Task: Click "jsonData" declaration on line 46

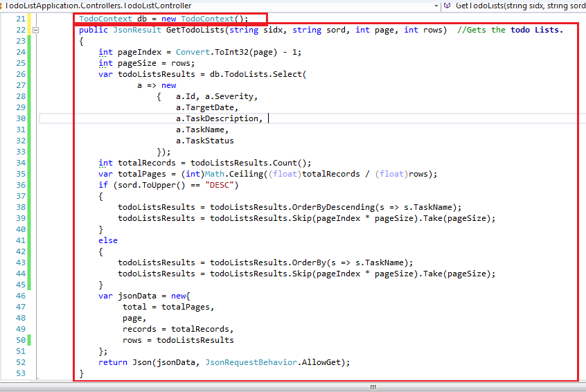Action: click(137, 296)
